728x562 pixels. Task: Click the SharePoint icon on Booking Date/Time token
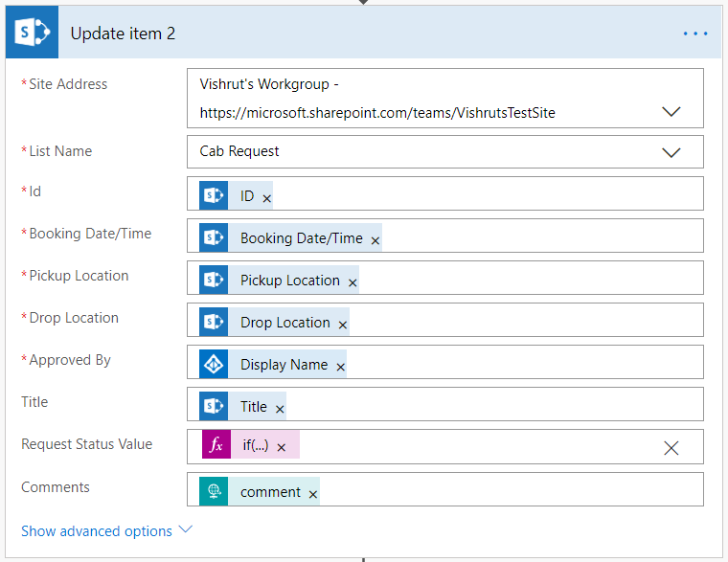pos(214,237)
